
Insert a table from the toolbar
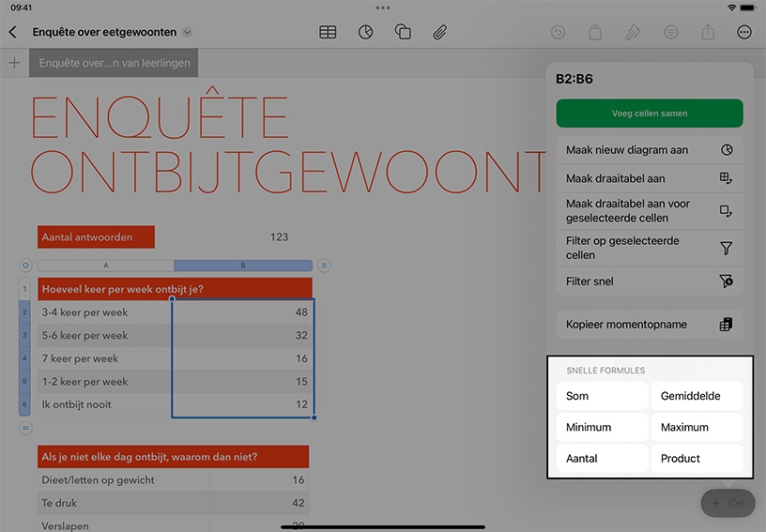click(328, 32)
